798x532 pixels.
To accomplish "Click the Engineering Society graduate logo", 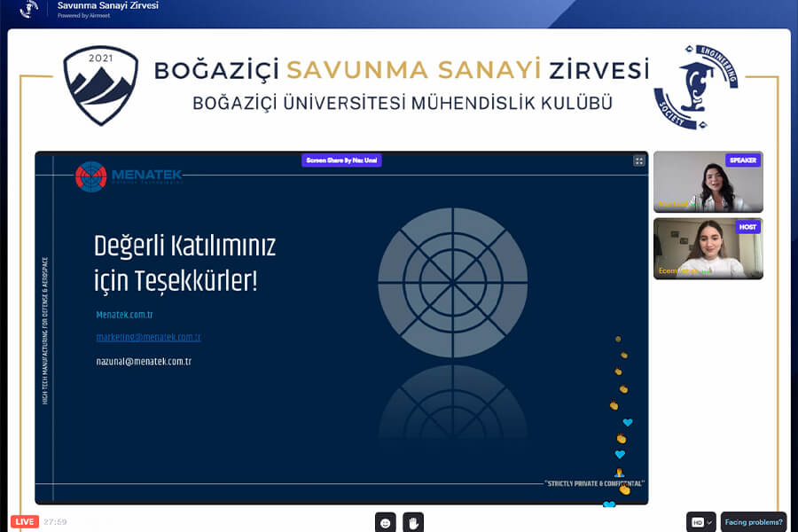I will click(x=695, y=88).
